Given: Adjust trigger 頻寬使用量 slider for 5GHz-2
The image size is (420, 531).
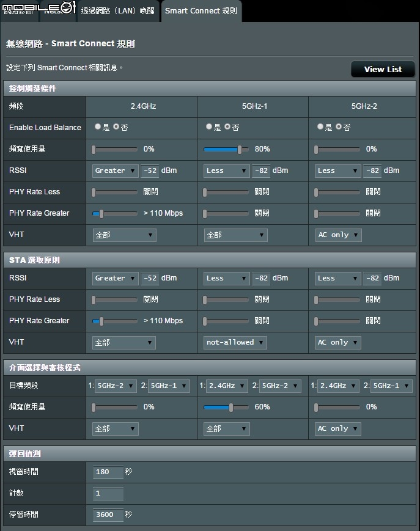Looking at the screenshot, I should coord(337,149).
